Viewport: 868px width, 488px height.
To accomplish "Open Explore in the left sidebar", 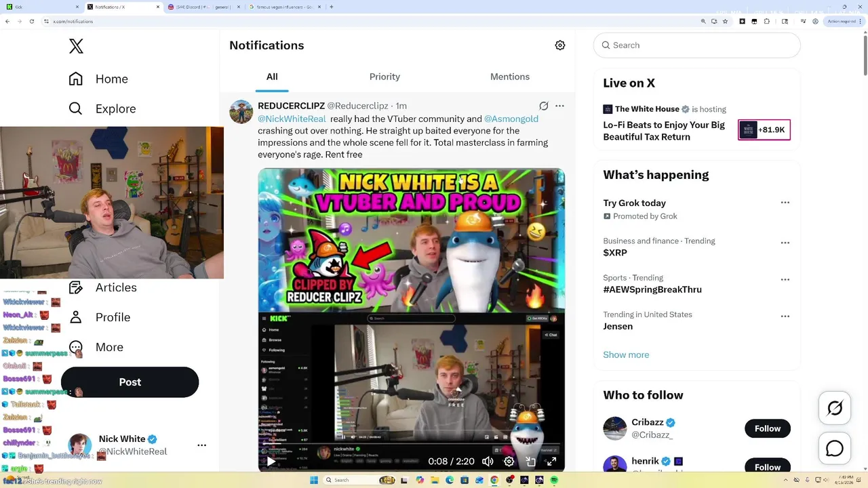I will (102, 108).
